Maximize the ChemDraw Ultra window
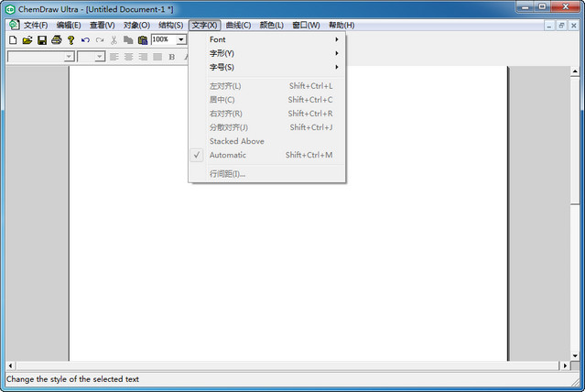The height and width of the screenshot is (392, 585). 543,6
